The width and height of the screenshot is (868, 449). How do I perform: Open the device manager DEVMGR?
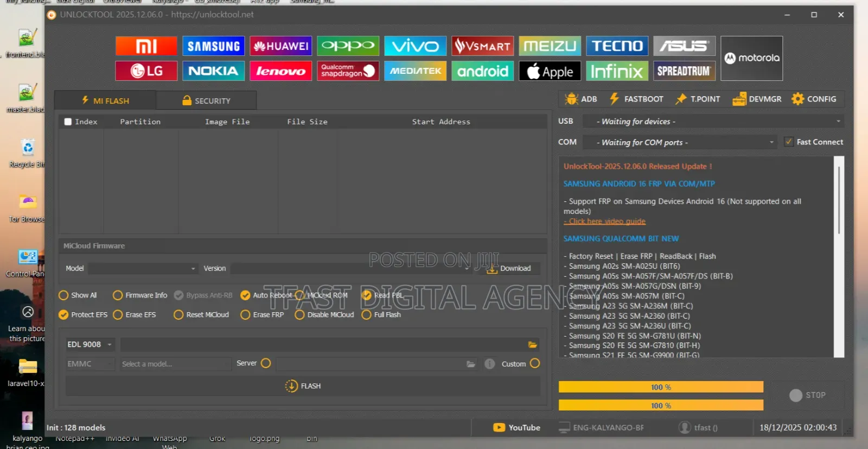click(757, 99)
